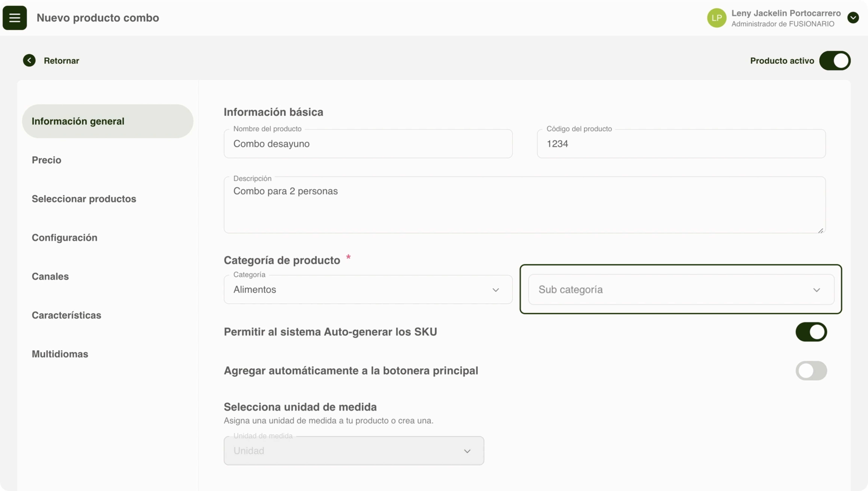Open the Características section
This screenshot has height=491, width=868.
[66, 315]
